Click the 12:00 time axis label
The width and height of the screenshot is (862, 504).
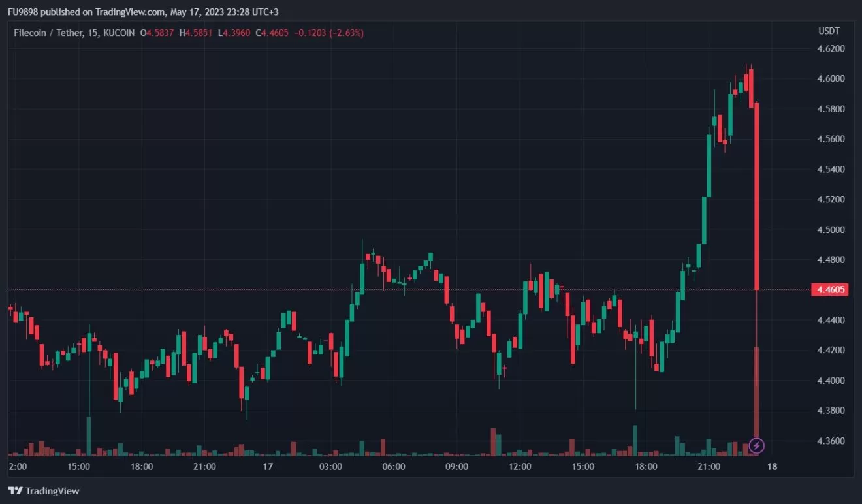520,467
